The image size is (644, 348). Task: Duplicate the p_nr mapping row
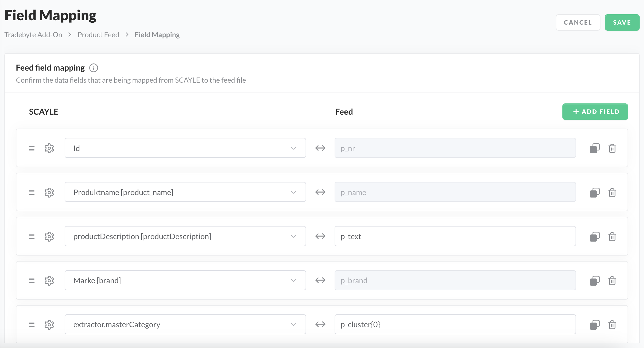(594, 148)
